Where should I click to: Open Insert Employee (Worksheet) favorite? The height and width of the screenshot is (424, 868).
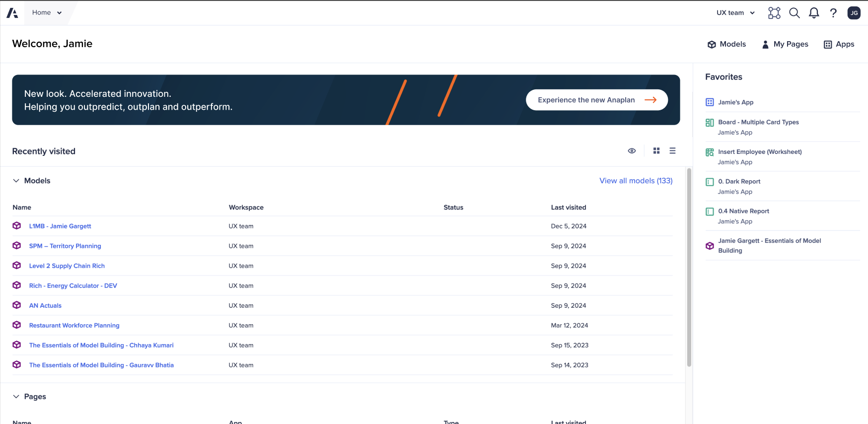tap(760, 152)
